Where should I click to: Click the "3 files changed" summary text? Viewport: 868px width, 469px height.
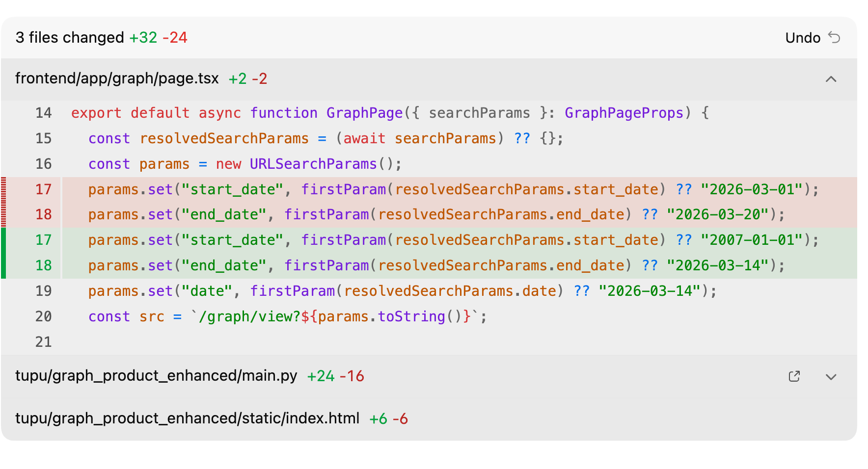coord(70,38)
